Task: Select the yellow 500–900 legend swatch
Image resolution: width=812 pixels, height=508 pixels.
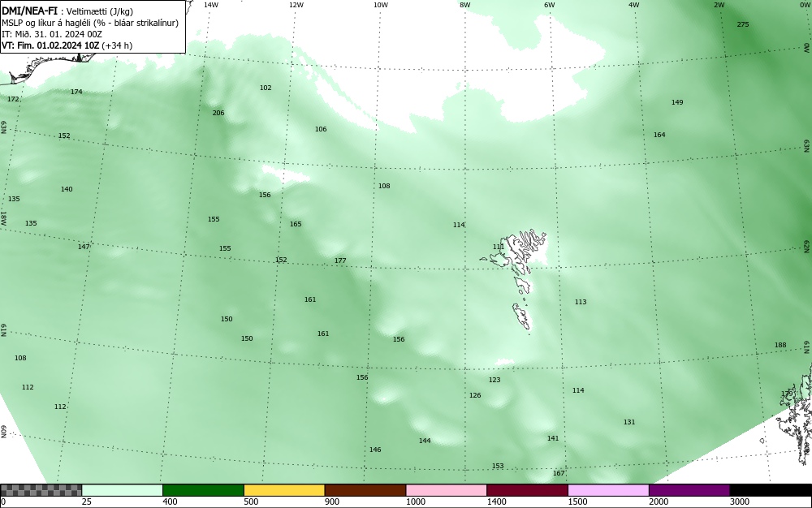Action: [284, 490]
